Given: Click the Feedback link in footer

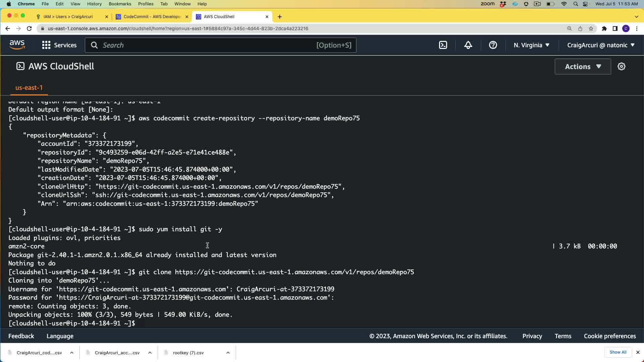Looking at the screenshot, I should pos(21,336).
